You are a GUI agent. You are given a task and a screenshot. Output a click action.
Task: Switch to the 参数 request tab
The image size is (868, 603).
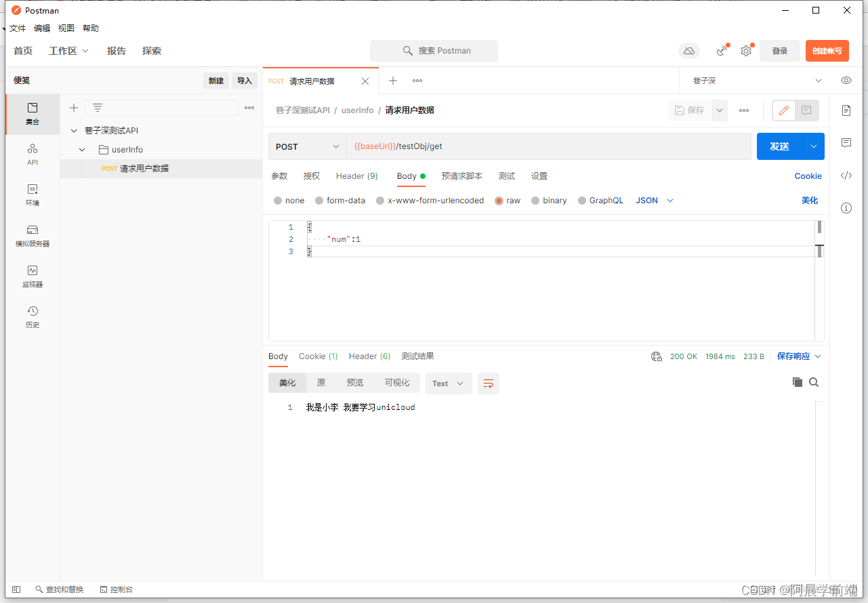tap(279, 176)
